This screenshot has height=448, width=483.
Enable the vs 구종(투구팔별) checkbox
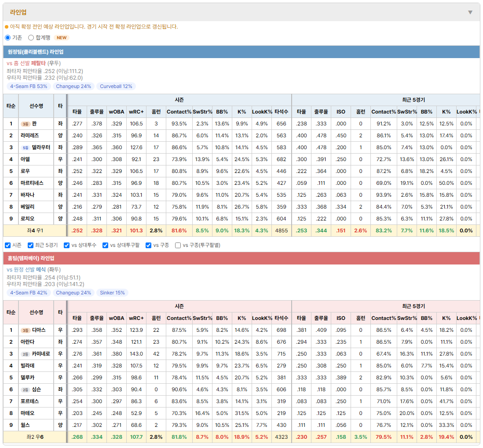[178, 245]
